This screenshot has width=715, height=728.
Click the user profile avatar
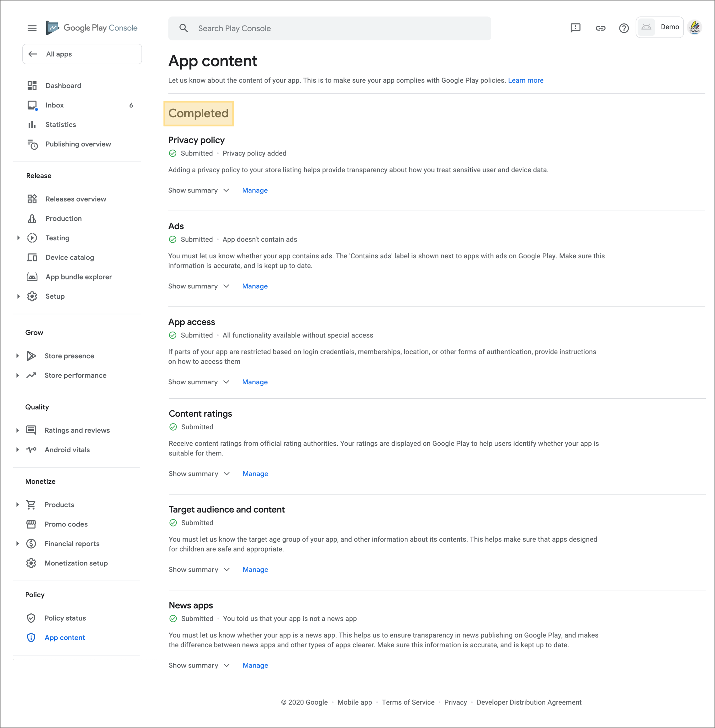pyautogui.click(x=694, y=27)
